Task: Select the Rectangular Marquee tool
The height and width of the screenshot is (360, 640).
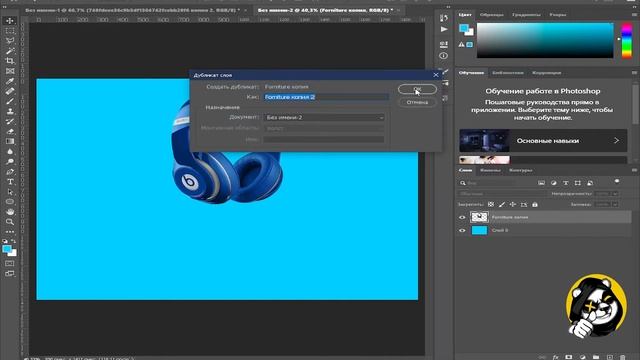Action: pos(10,31)
